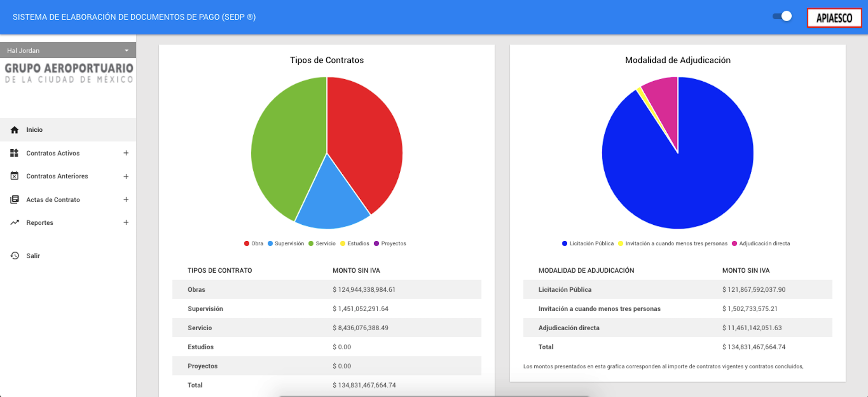Click the Contratos Activos dashboard icon
The height and width of the screenshot is (397, 868).
14,153
